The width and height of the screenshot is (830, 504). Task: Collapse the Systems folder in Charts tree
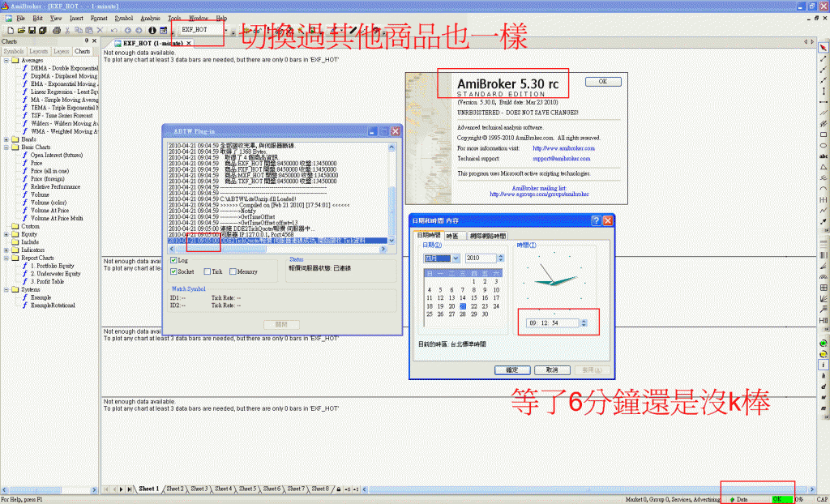point(6,289)
